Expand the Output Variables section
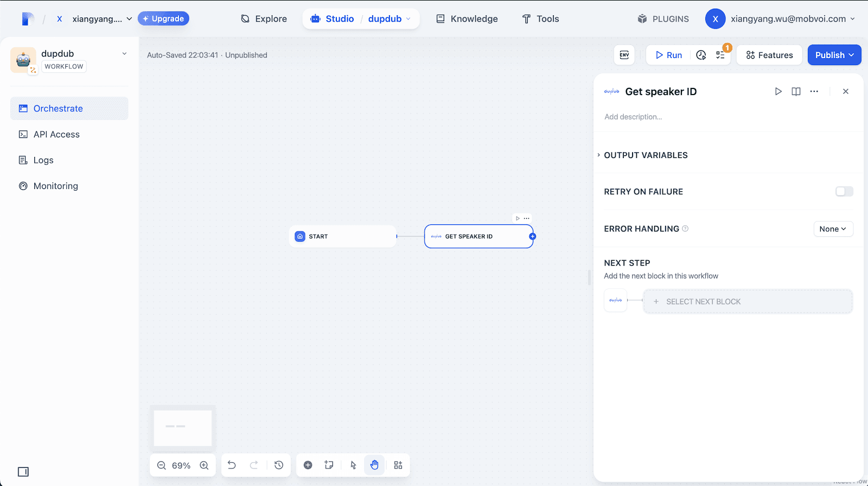The width and height of the screenshot is (868, 486). [x=646, y=155]
